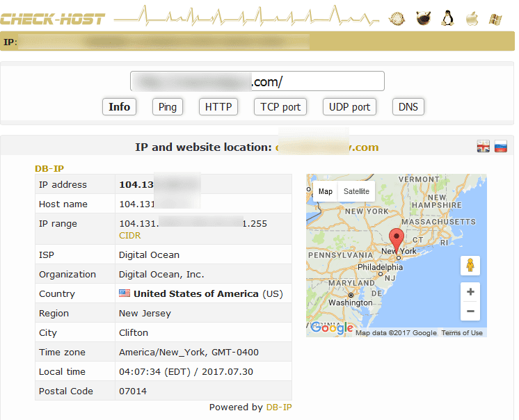Click the CIDR link under IP range
The image size is (519, 420).
coord(130,236)
